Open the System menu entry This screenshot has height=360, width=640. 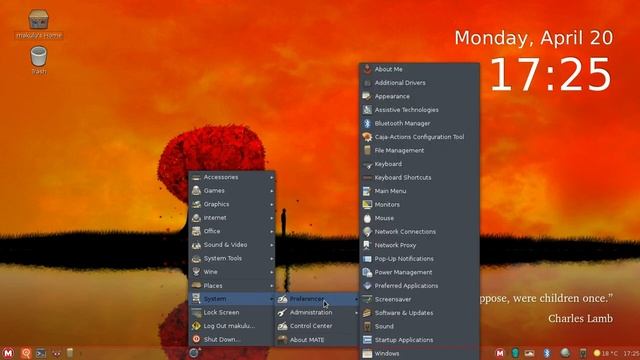[x=232, y=299]
